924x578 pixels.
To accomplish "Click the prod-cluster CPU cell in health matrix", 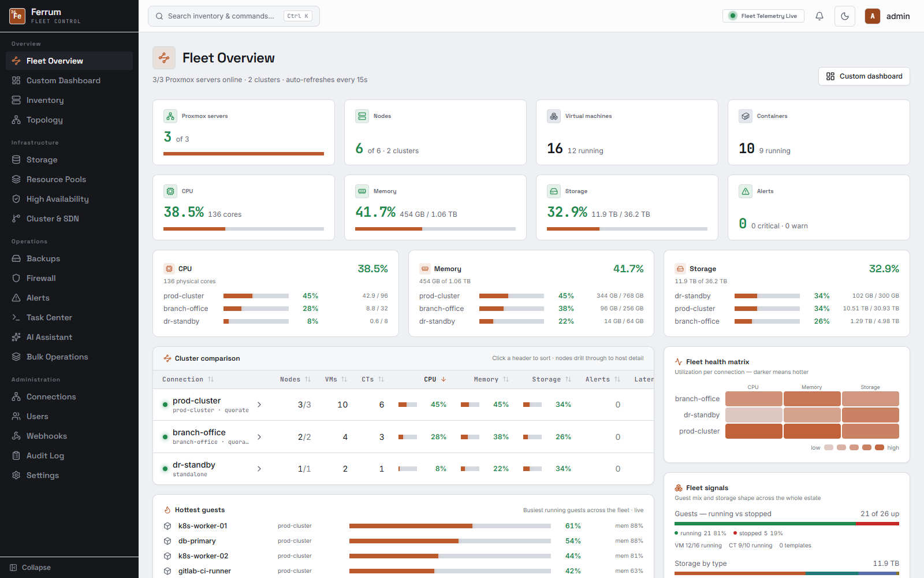I will click(x=754, y=431).
